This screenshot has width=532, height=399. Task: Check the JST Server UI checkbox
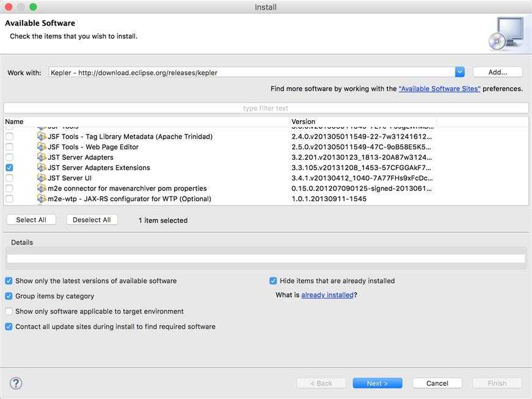10,178
